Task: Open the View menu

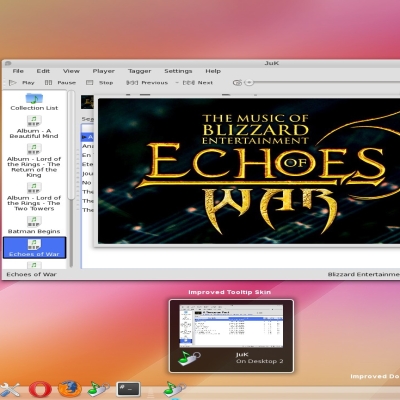Action: [71, 71]
